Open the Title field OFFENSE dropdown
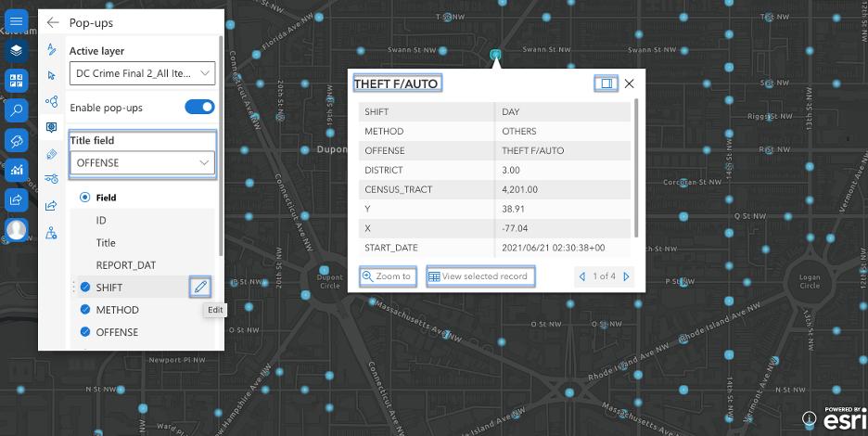The height and width of the screenshot is (436, 868). point(142,163)
